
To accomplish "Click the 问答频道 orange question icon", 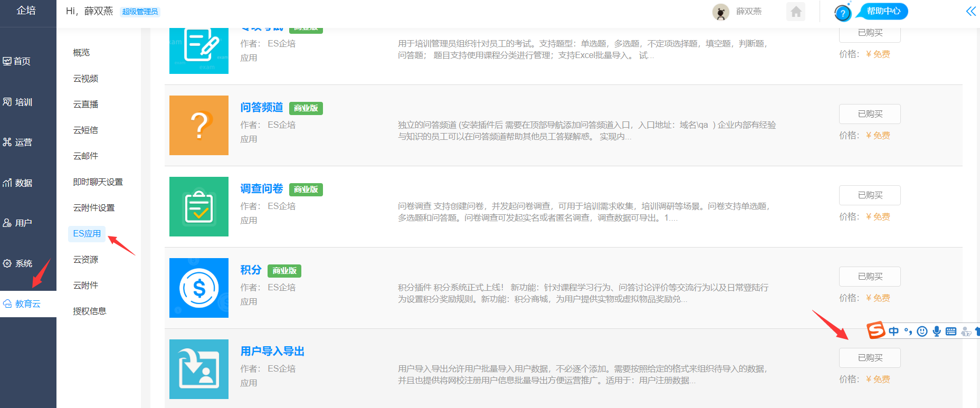I will point(199,126).
